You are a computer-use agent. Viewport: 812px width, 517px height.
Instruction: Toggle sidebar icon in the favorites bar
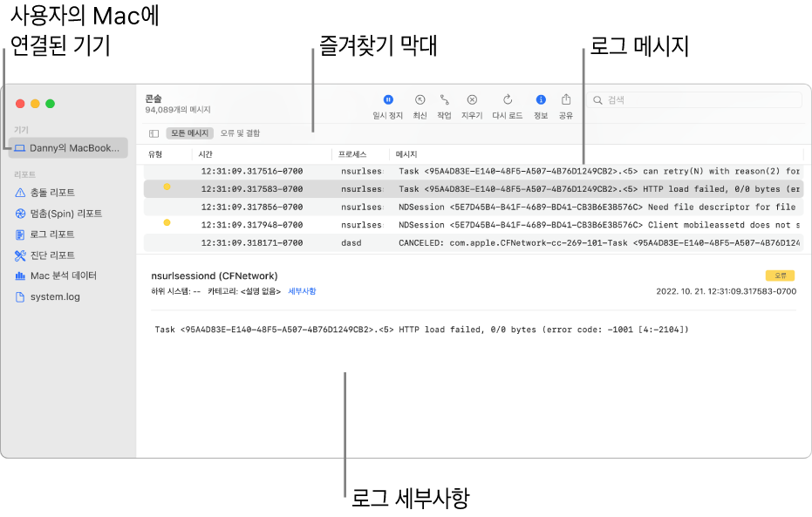154,133
